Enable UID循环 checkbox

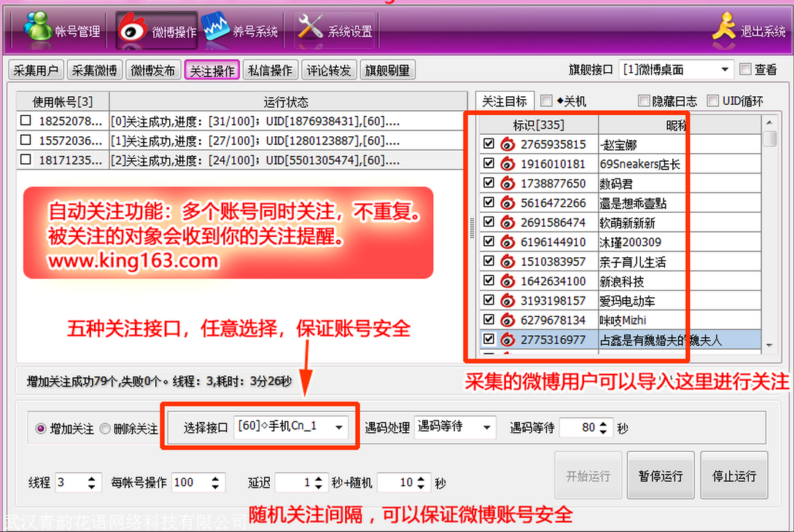[x=712, y=101]
